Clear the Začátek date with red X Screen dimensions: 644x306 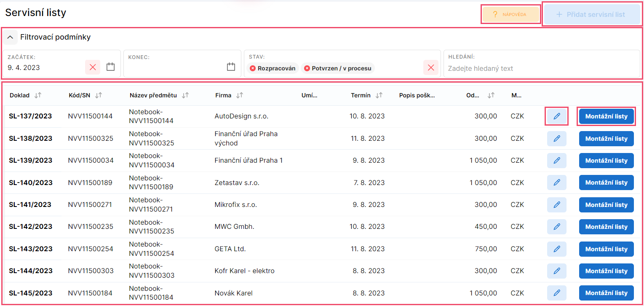click(x=93, y=67)
